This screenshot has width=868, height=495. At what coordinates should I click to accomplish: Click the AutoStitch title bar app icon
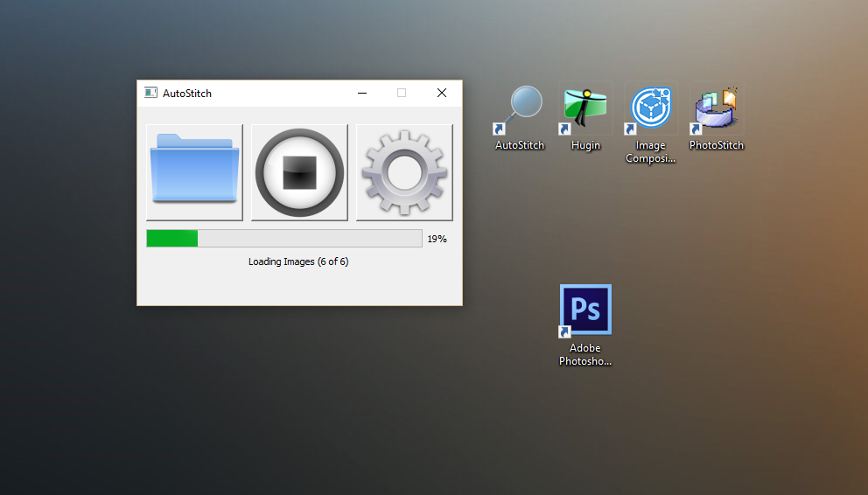click(150, 94)
